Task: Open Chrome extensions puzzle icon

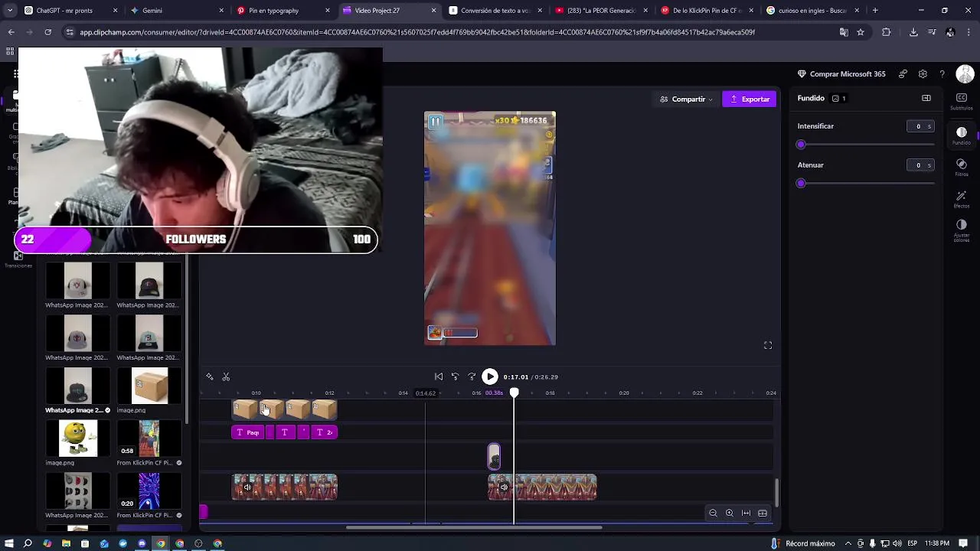Action: [x=887, y=32]
